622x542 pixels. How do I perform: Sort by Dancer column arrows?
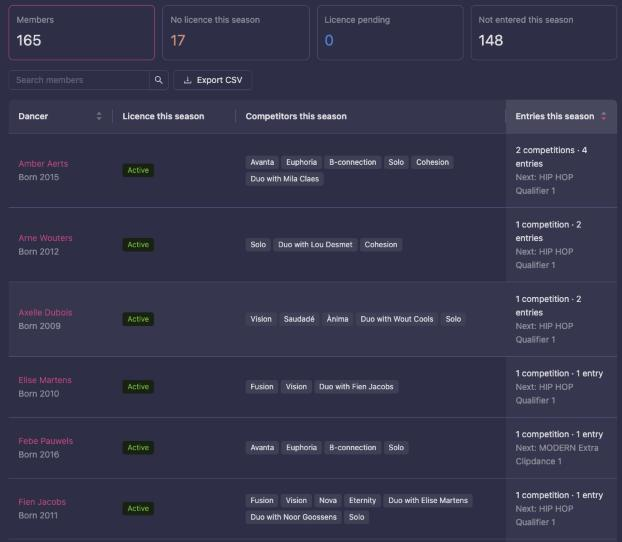click(x=99, y=116)
